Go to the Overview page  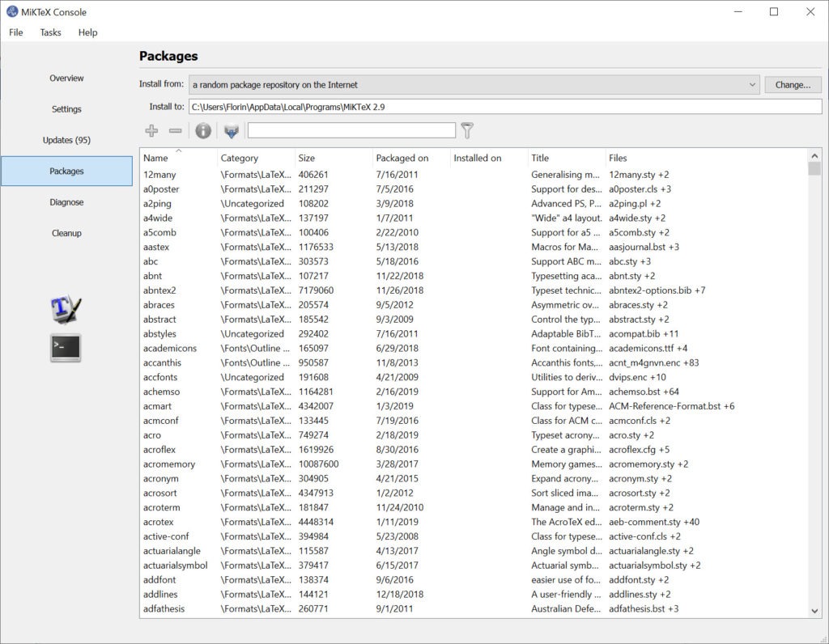(66, 78)
